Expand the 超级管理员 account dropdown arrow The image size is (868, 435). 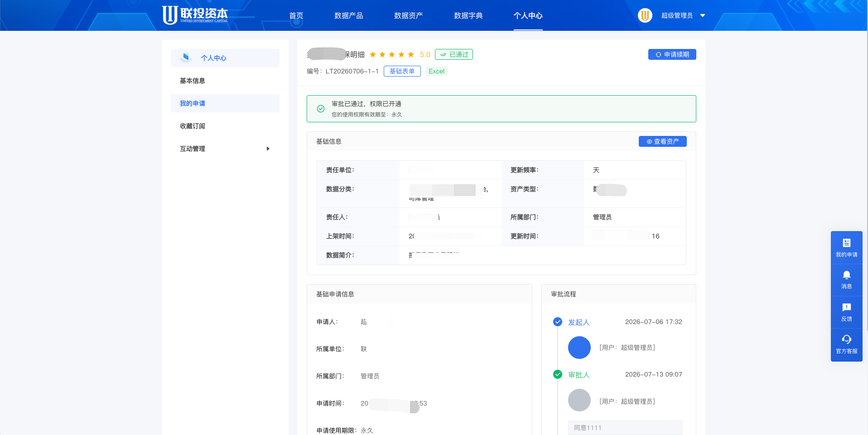pyautogui.click(x=703, y=15)
